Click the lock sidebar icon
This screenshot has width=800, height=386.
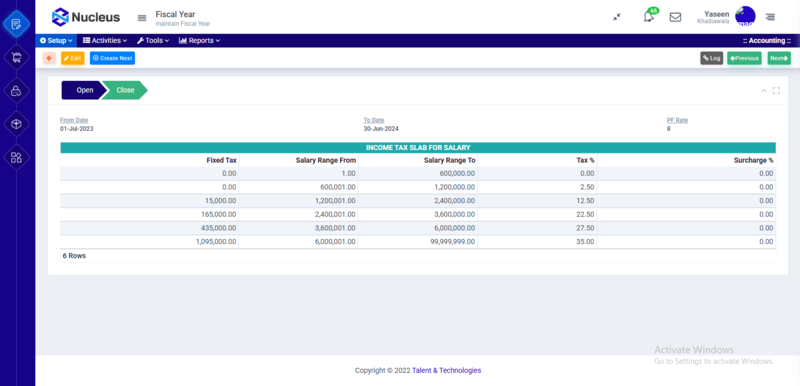16,91
